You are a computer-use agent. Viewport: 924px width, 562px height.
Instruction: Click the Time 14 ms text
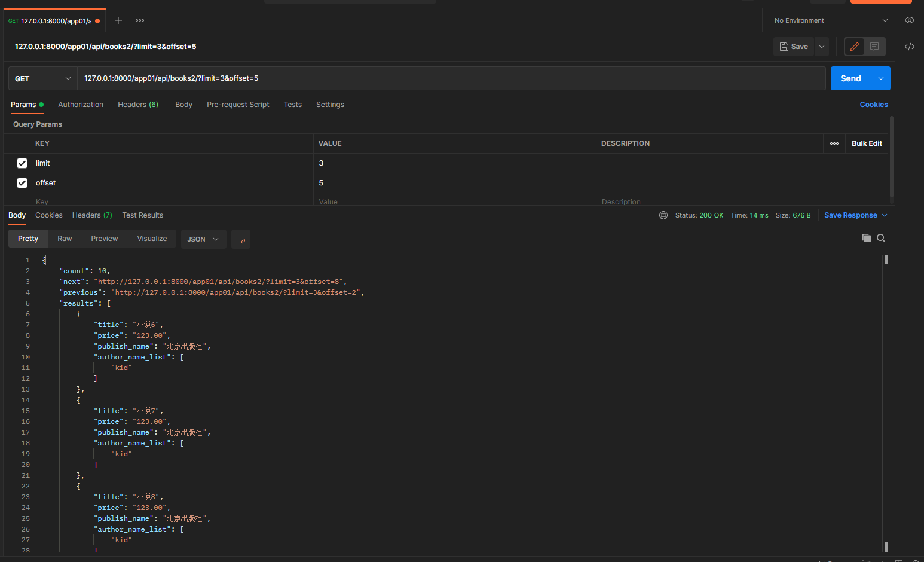pyautogui.click(x=749, y=215)
